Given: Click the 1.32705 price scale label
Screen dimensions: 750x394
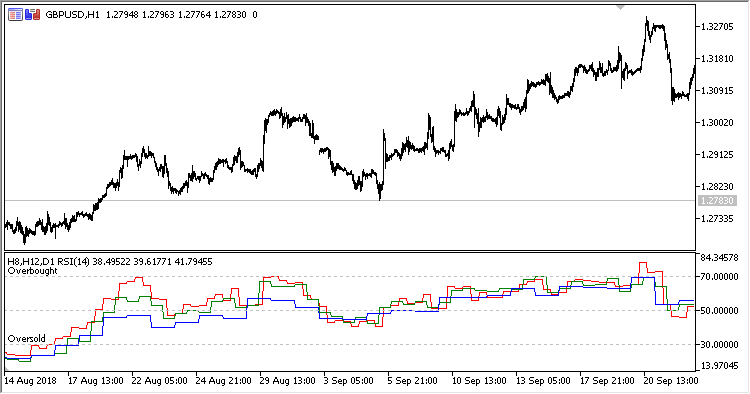Looking at the screenshot, I should coord(717,27).
